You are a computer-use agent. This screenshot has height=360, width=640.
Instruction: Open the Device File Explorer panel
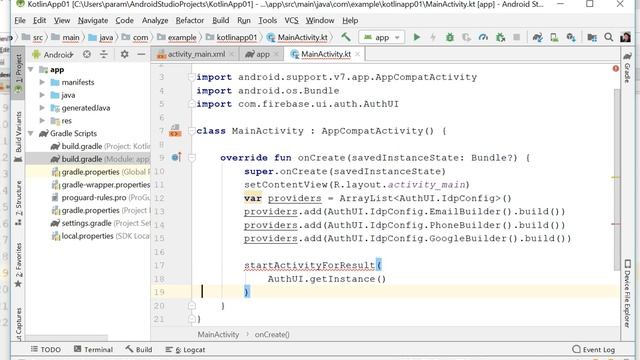[x=627, y=293]
